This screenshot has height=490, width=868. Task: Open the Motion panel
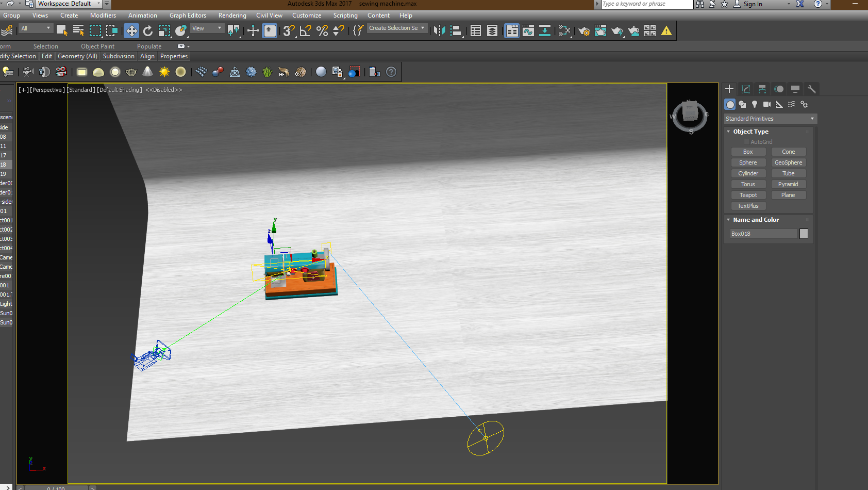coord(779,89)
